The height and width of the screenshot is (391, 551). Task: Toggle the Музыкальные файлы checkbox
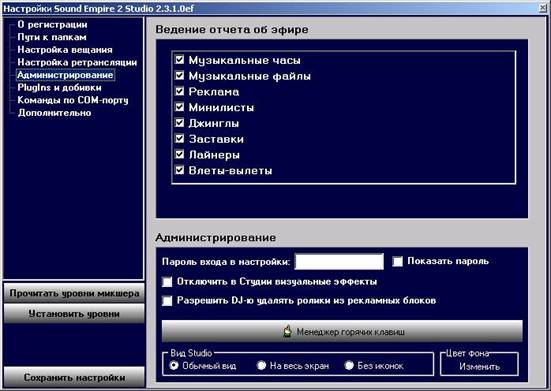[x=180, y=76]
